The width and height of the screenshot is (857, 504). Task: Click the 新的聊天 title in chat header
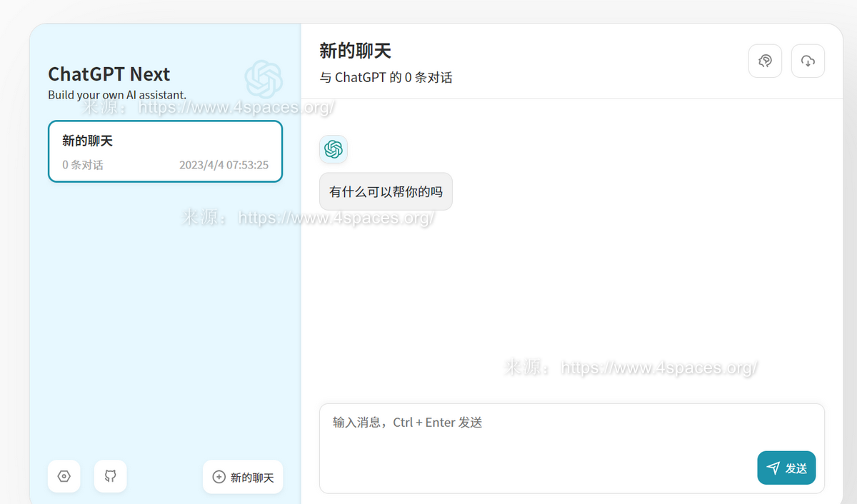(x=355, y=51)
